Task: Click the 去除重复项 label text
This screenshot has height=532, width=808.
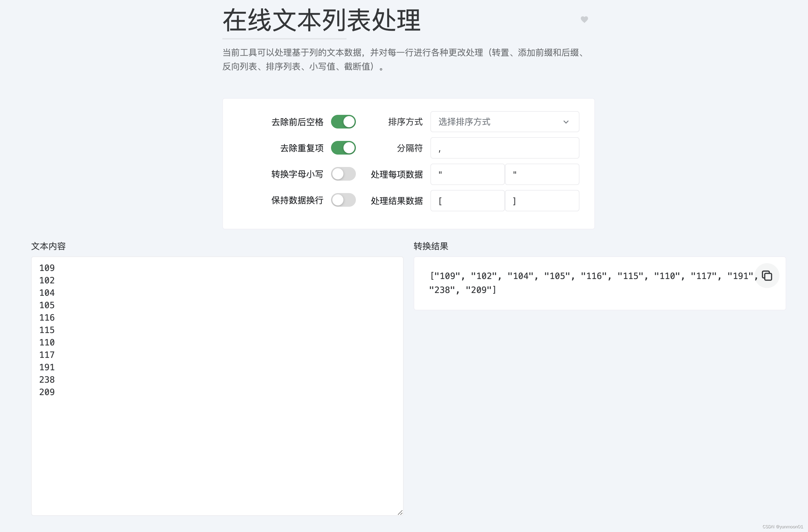Action: [302, 148]
